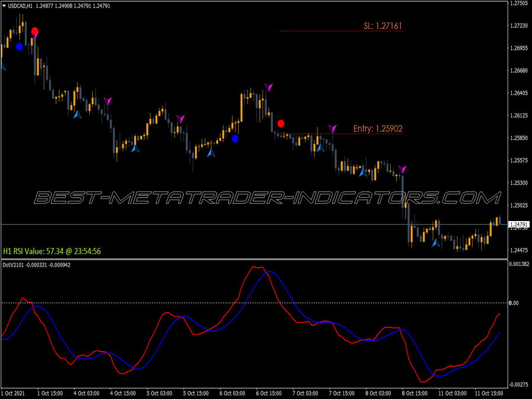The width and height of the screenshot is (532, 399).
Task: Click the 0.001382 indicator scale value
Action: [519, 264]
